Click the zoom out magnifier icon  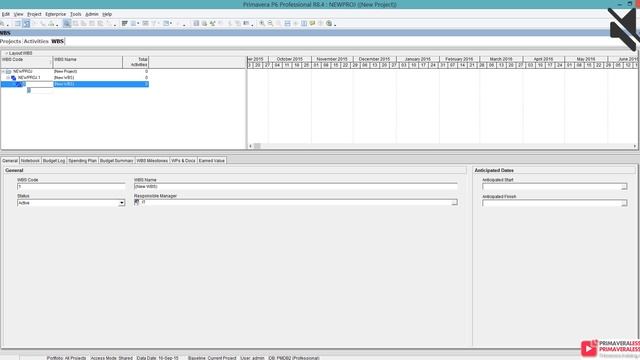point(270,24)
